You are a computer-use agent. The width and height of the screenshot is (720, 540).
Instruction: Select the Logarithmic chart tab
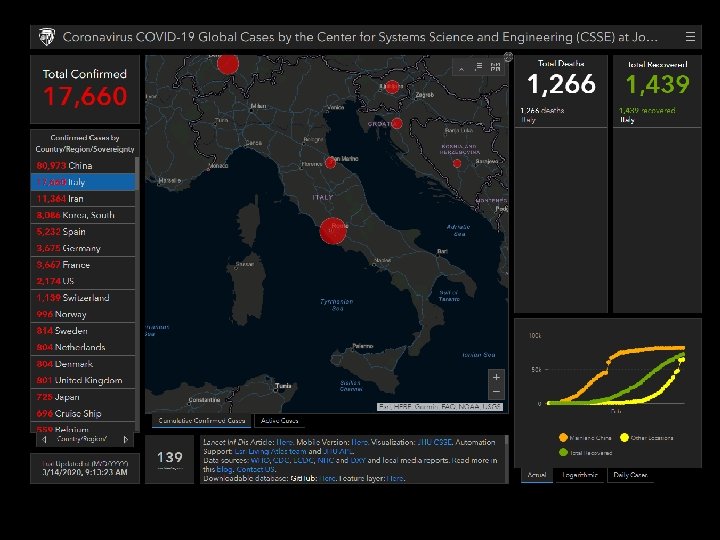tap(579, 475)
